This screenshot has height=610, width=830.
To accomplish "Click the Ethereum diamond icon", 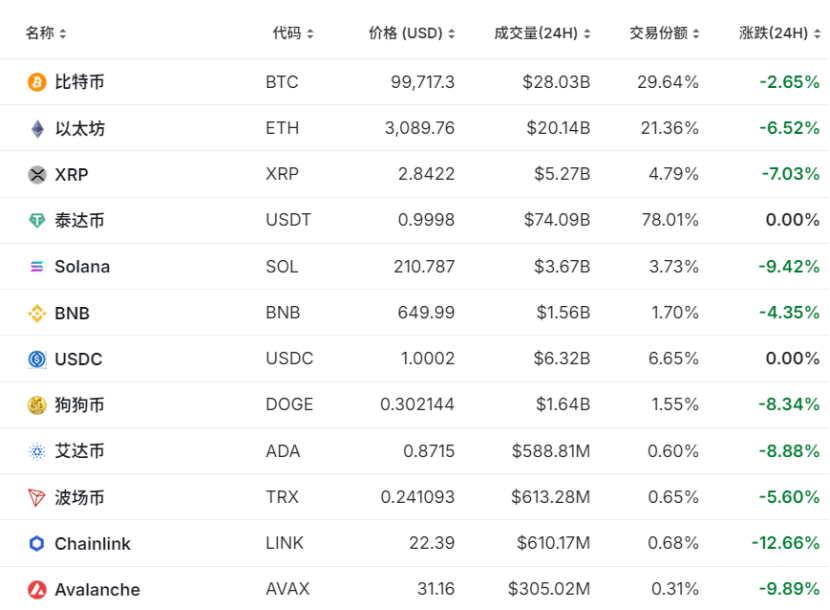I will 37,128.
